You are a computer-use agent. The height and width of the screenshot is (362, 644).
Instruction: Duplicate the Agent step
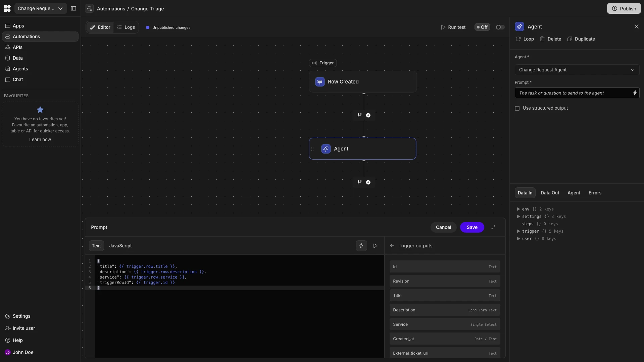pos(581,39)
